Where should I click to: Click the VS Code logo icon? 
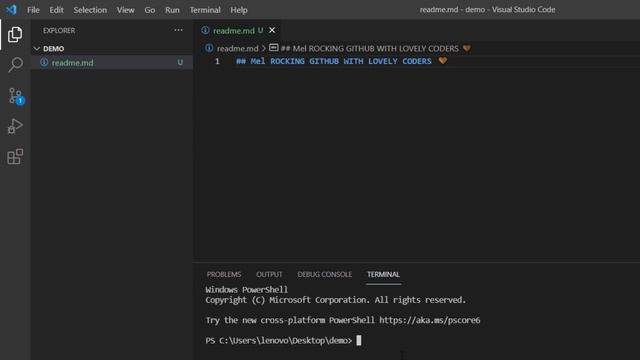(11, 9)
